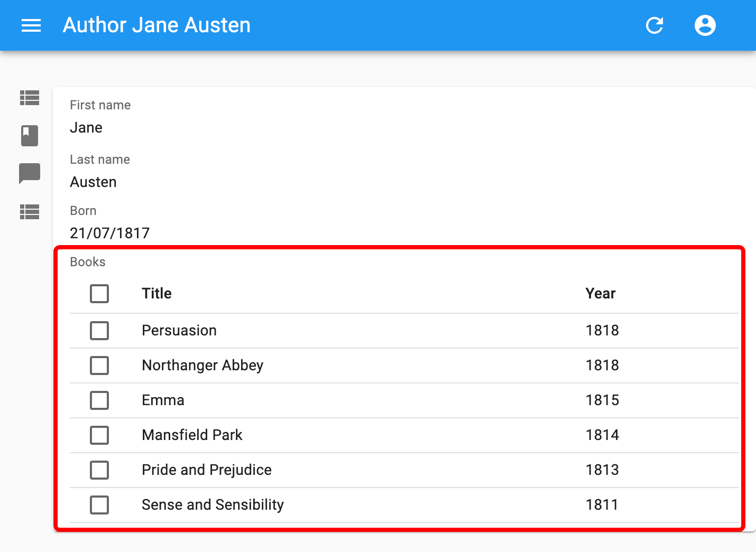The height and width of the screenshot is (552, 756).
Task: Open the first list icon in sidebar
Action: [30, 98]
